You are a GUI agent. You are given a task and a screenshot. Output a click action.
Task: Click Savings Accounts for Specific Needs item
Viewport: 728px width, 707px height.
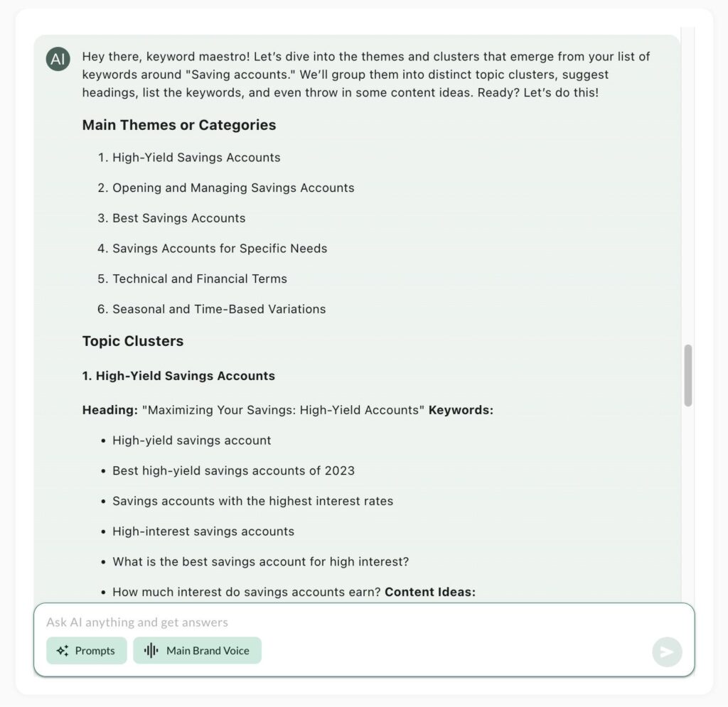[220, 248]
